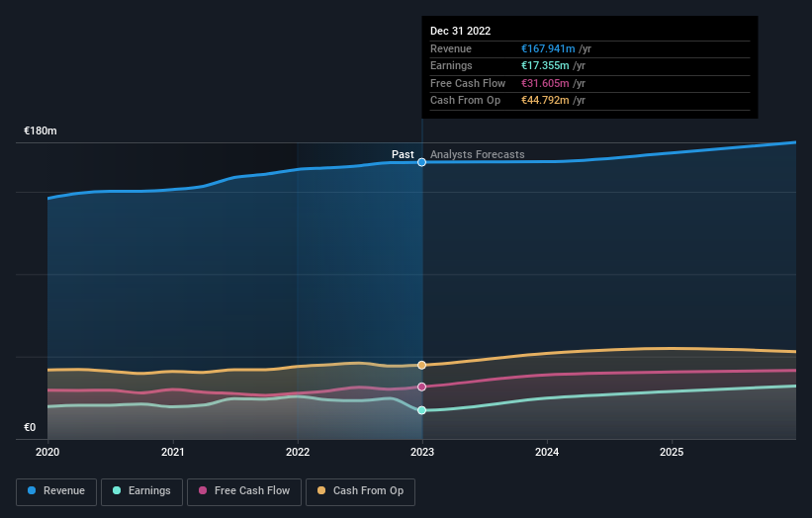Click the Revenue row label in tooltip

pos(451,48)
